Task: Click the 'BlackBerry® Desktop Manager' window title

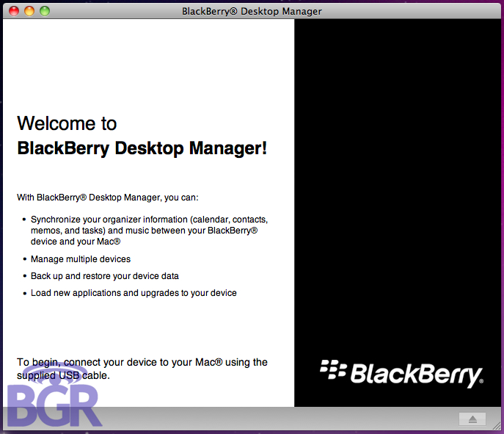Action: [252, 11]
